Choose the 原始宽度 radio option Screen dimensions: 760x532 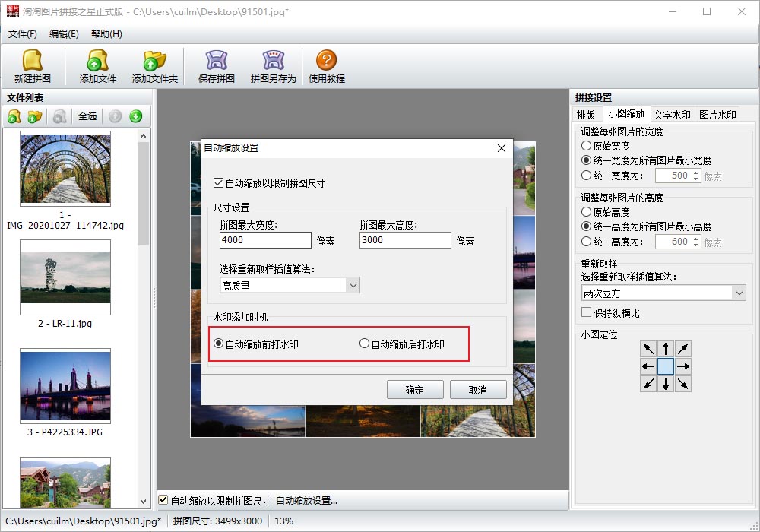pos(587,146)
